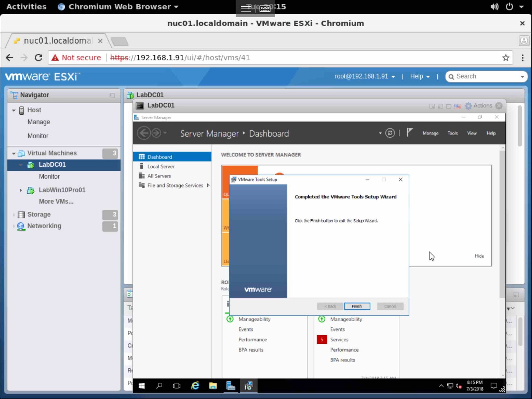Click VM taskbar clock 8:15 PM
532x399 pixels.
point(475,386)
